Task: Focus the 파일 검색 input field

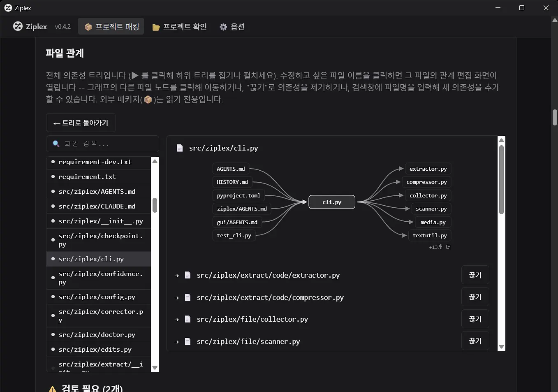Action: [102, 144]
